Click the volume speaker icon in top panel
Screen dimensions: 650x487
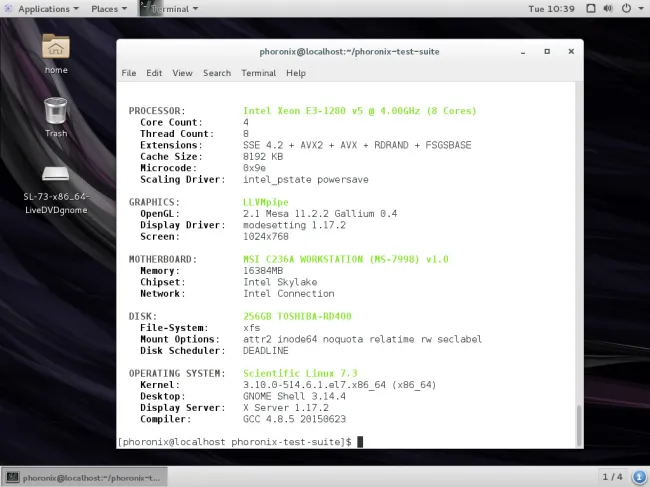click(x=608, y=9)
